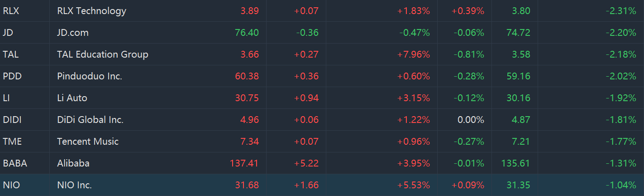Viewport: 644px width, 196px height.
Task: Click Li Auto price 30.75
Action: [x=247, y=98]
